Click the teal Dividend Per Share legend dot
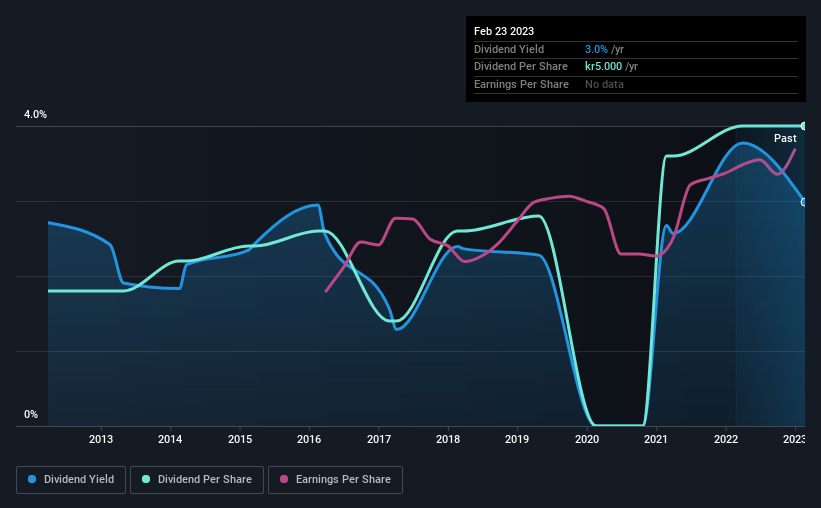The image size is (821, 508). (x=145, y=480)
